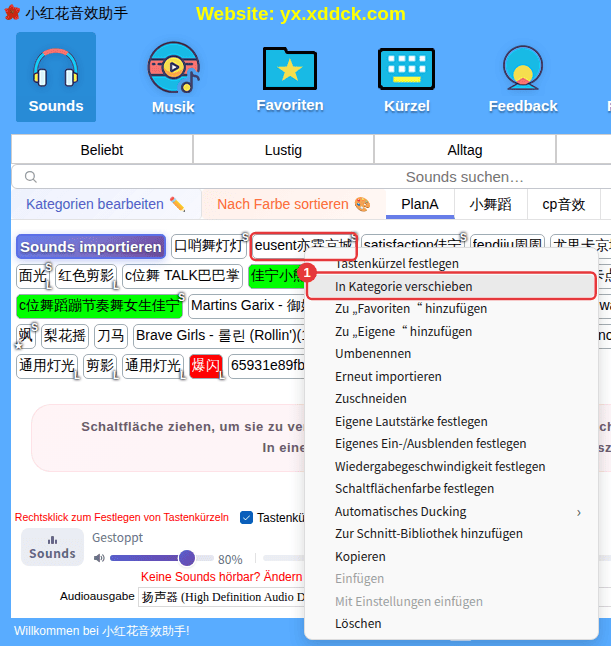Switch to the Lustig tab
Screen dimensions: 611x646
283,150
